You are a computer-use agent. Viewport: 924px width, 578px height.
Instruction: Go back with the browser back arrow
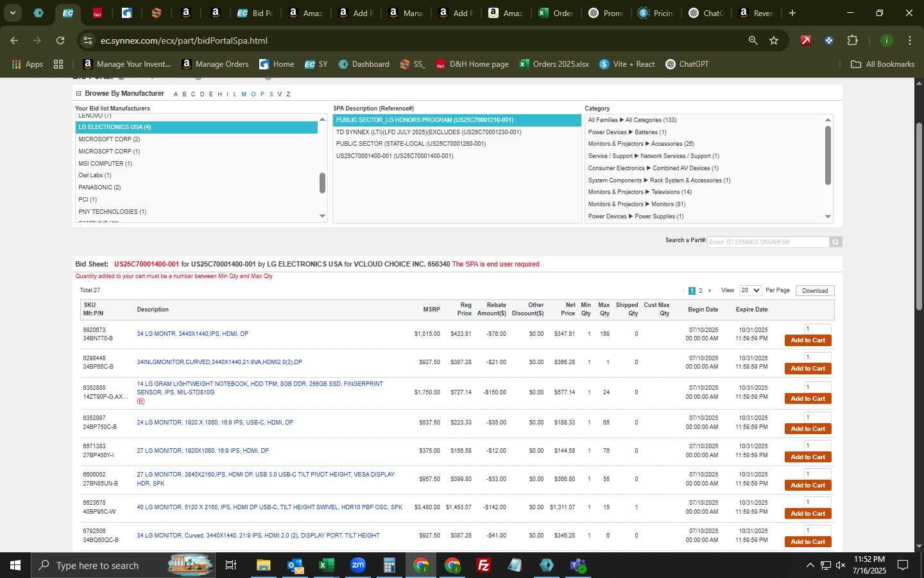pyautogui.click(x=14, y=40)
